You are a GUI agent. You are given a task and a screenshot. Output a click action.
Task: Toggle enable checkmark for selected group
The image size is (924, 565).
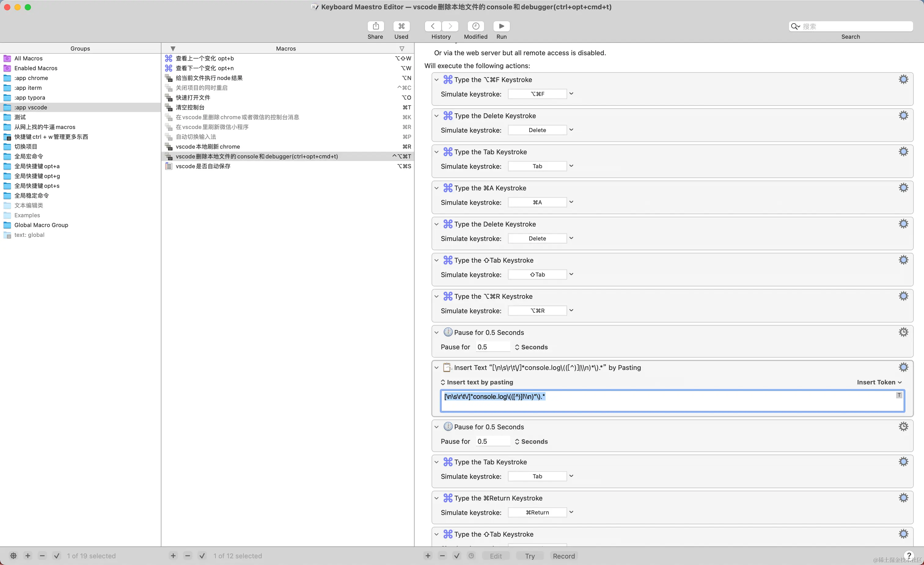pos(57,556)
